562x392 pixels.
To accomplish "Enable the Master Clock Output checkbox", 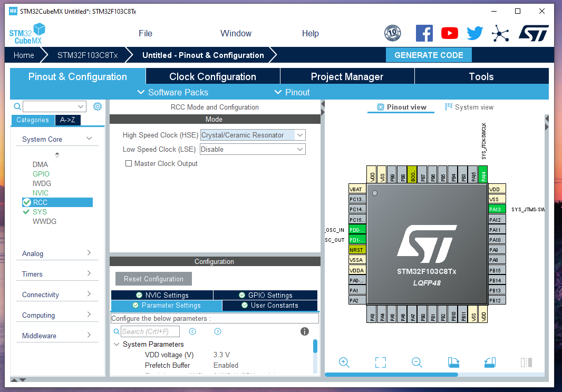I will pyautogui.click(x=128, y=163).
